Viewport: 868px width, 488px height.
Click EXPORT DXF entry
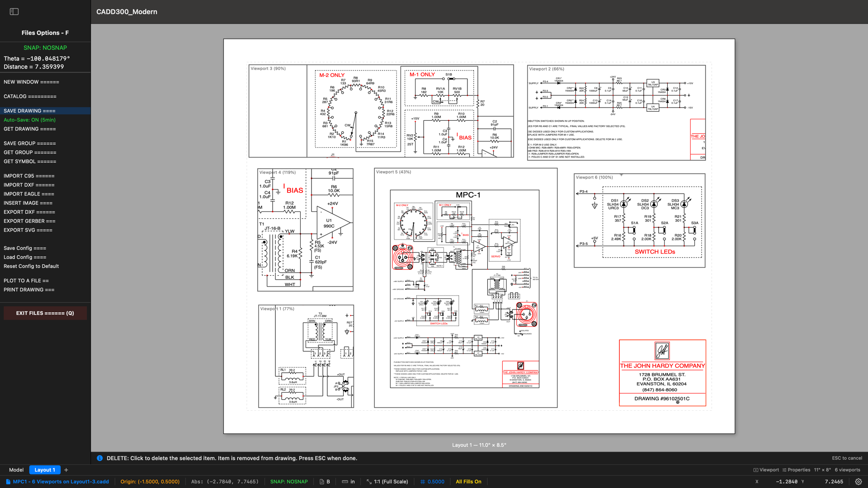click(45, 212)
